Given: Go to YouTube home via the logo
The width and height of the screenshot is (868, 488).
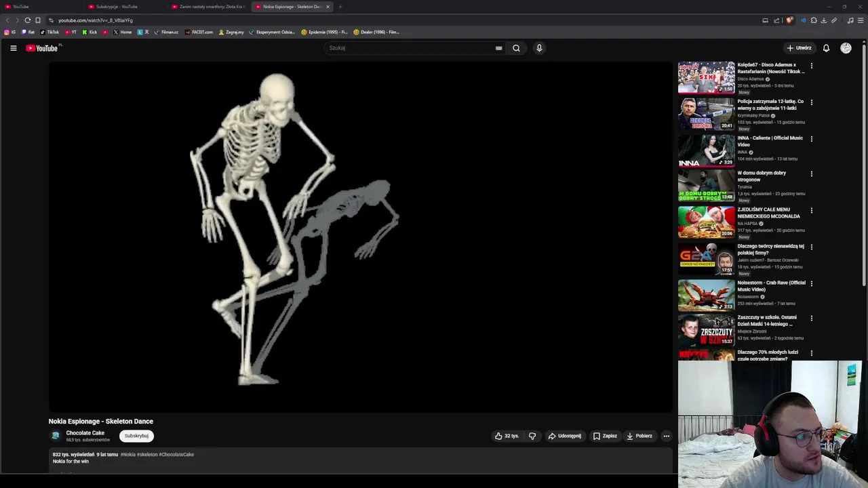Looking at the screenshot, I should (x=42, y=48).
